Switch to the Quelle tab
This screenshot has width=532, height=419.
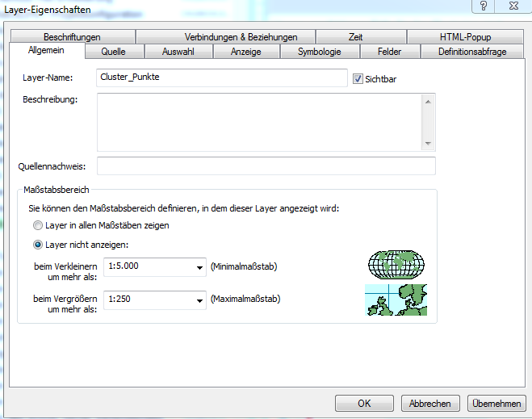tap(114, 52)
